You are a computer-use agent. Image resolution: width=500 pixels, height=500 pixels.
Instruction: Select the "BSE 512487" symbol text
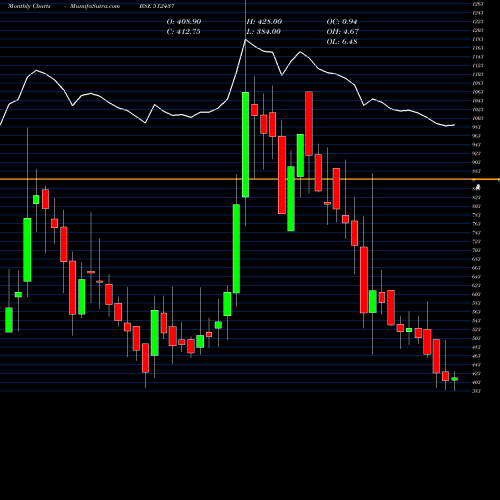[x=157, y=6]
